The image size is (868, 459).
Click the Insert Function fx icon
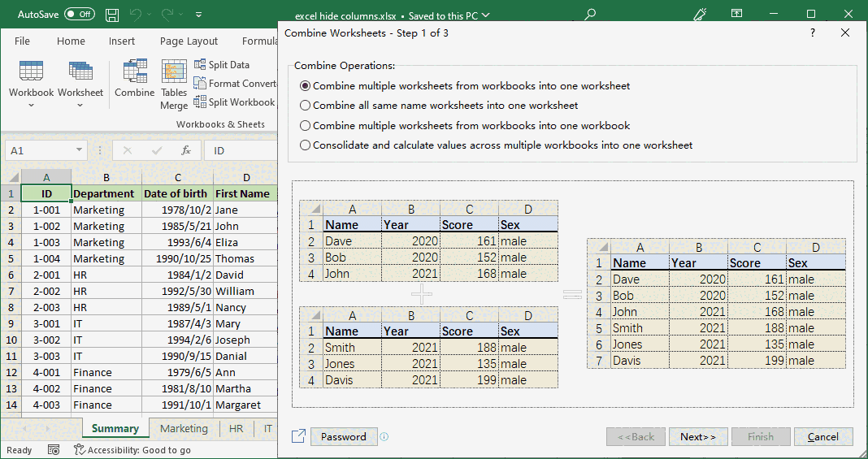[187, 150]
